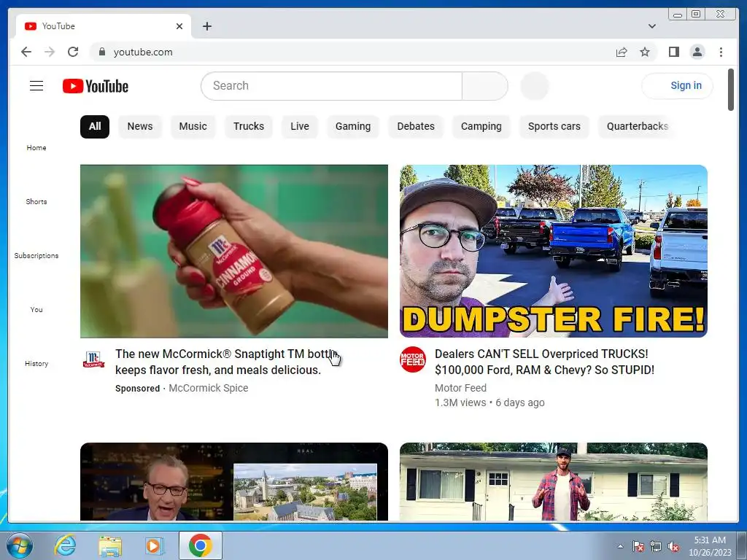Open the McCormick channel avatar
747x560 pixels.
(93, 359)
